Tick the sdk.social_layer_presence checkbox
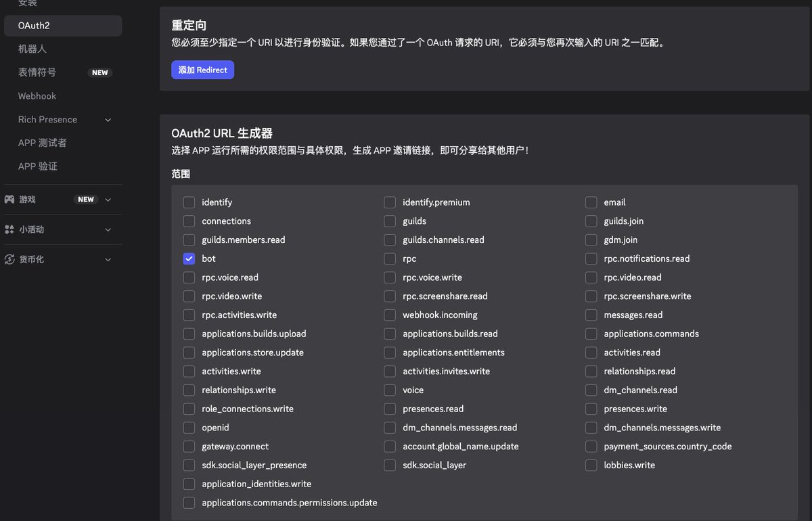Image resolution: width=812 pixels, height=521 pixels. click(189, 465)
